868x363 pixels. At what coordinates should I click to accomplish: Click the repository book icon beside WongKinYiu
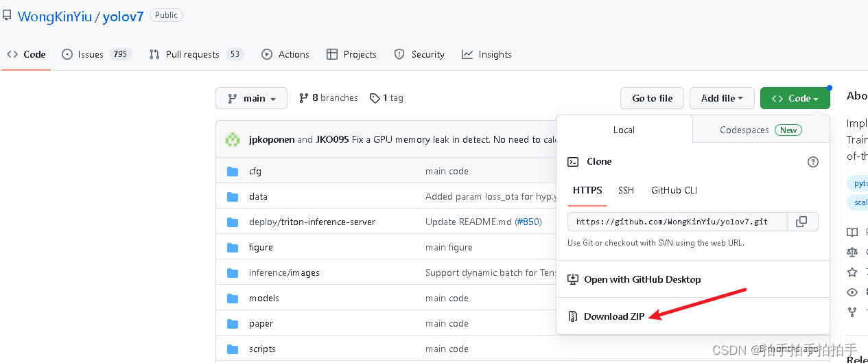click(x=8, y=14)
